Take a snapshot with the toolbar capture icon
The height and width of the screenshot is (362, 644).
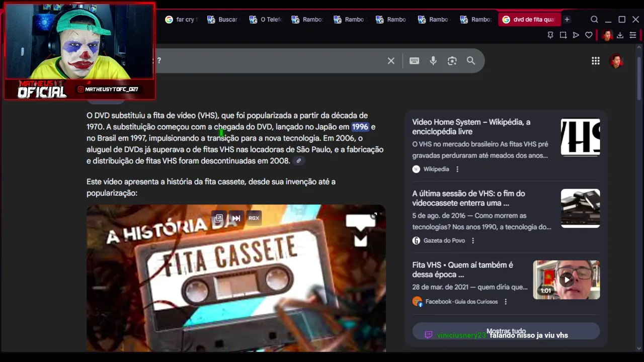coord(563,35)
